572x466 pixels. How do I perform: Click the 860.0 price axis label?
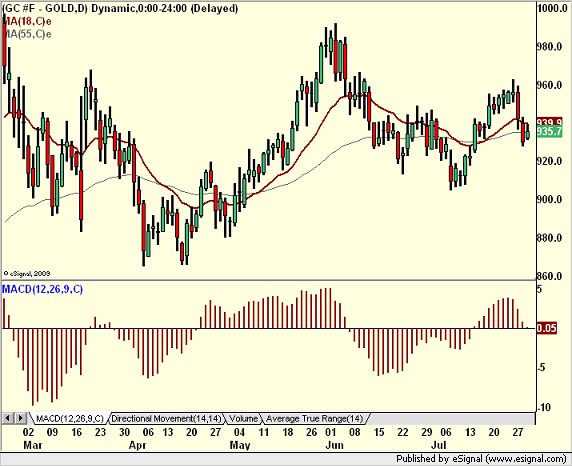point(549,276)
